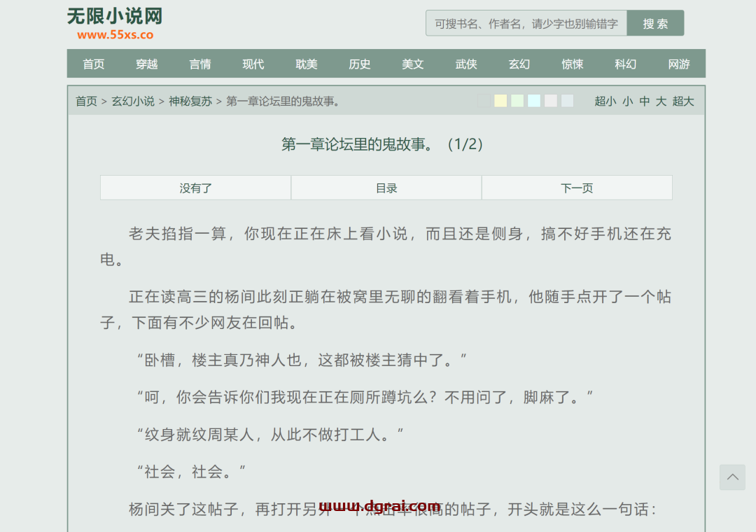The height and width of the screenshot is (532, 756).
Task: Open the 玄幻 category in navigation
Action: [519, 64]
